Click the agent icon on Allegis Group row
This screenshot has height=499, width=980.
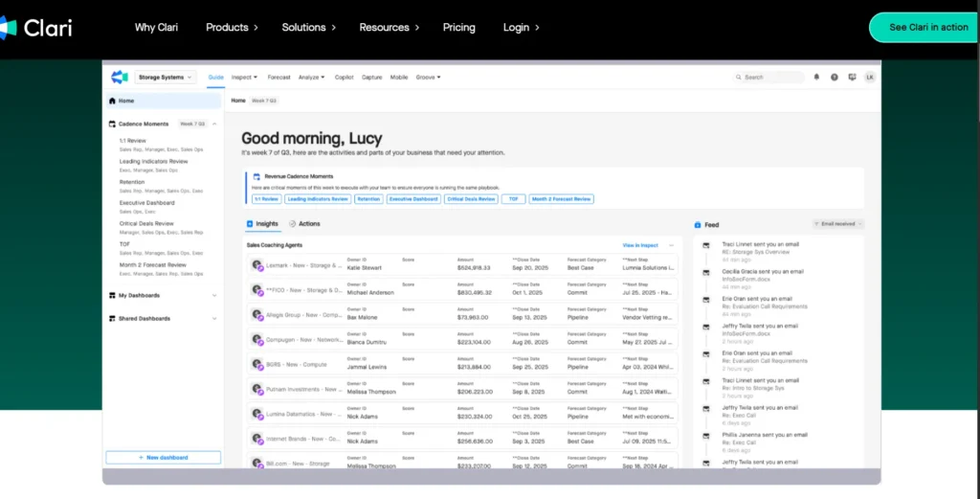point(256,314)
